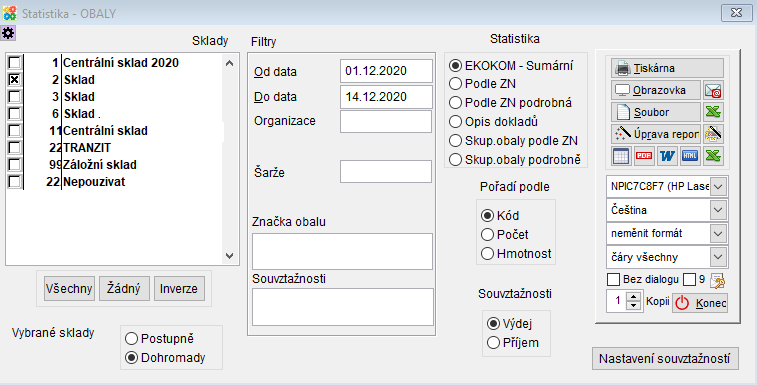
Task: Select Hmotnost ordering radio button
Action: point(488,254)
